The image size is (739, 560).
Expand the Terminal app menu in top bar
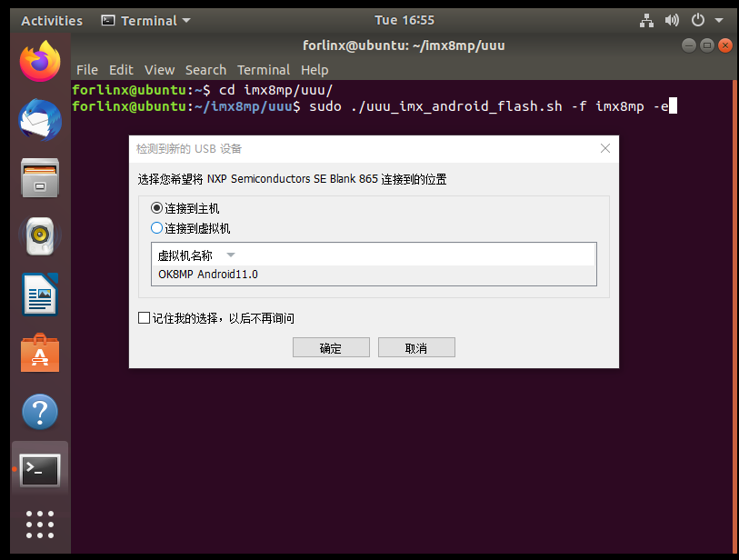[x=145, y=20]
